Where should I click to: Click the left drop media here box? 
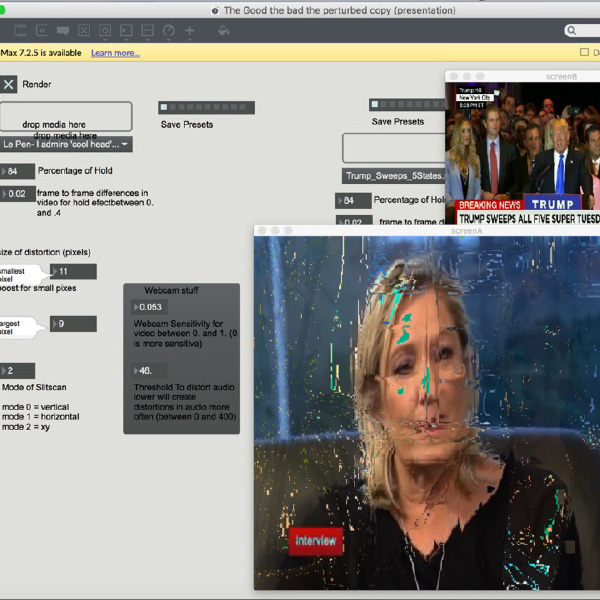[66, 116]
